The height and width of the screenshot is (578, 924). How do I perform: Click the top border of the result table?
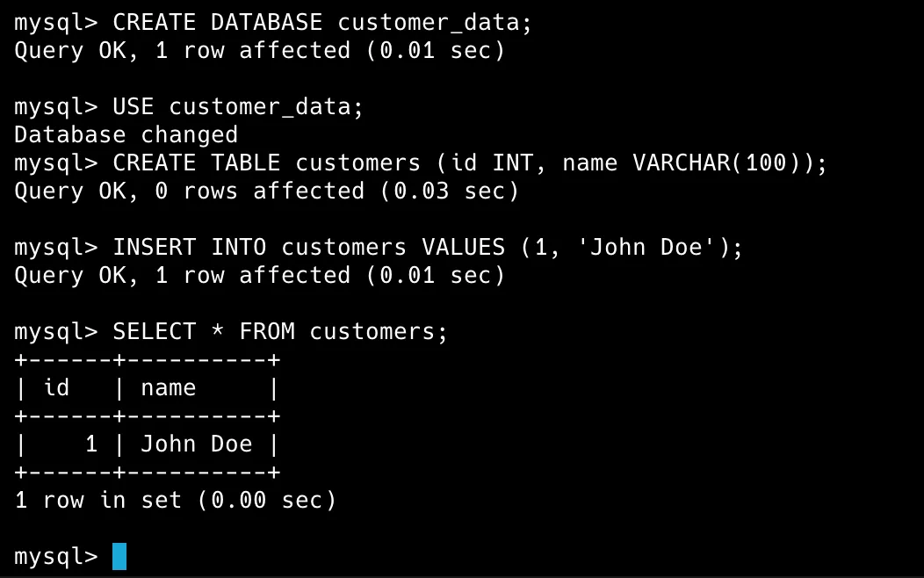(148, 360)
